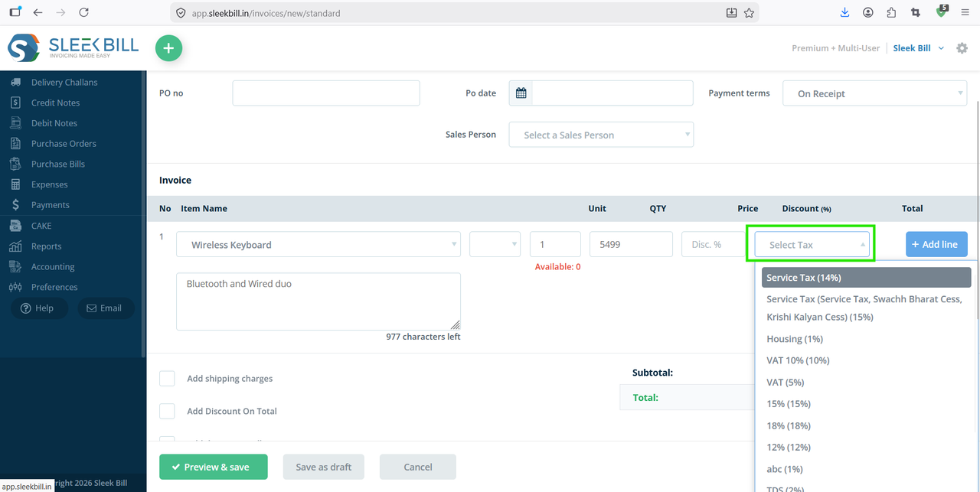Choose abc (1%) tax option
The image size is (980, 492).
pos(867,468)
